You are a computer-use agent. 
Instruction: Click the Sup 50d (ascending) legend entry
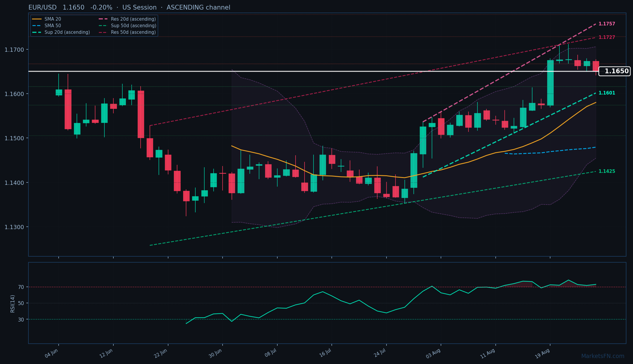[x=127, y=26]
